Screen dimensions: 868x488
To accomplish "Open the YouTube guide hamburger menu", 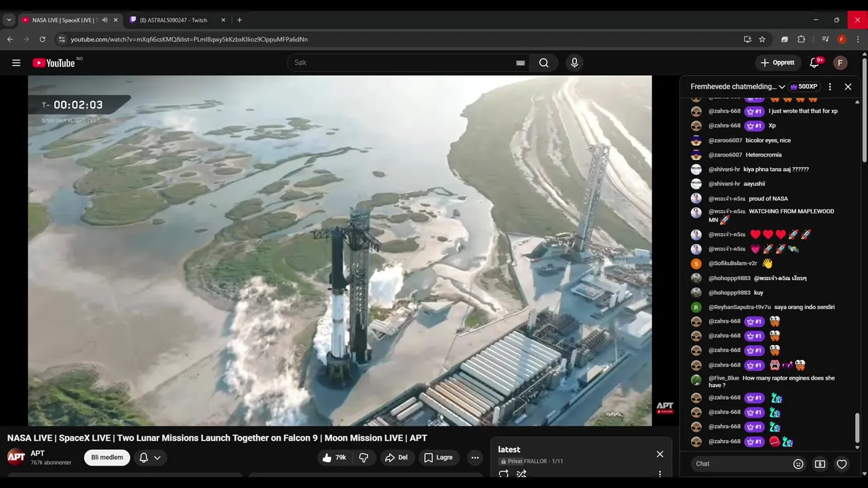I will tap(16, 63).
